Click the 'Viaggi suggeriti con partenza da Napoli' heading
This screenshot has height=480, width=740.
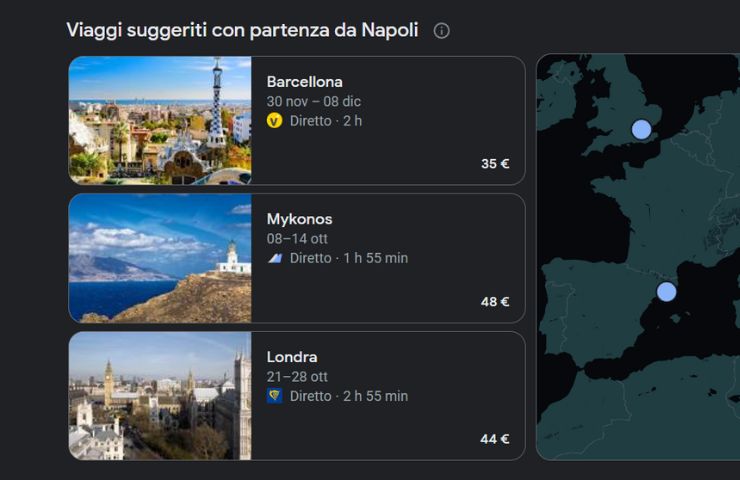tap(243, 30)
